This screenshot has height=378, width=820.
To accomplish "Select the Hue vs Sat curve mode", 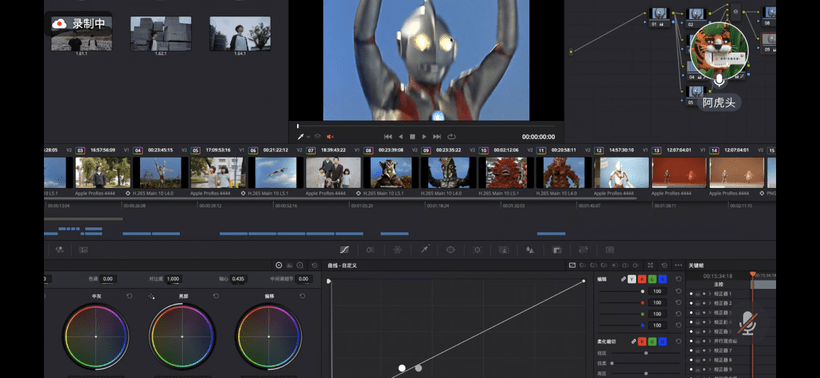I will 593,266.
